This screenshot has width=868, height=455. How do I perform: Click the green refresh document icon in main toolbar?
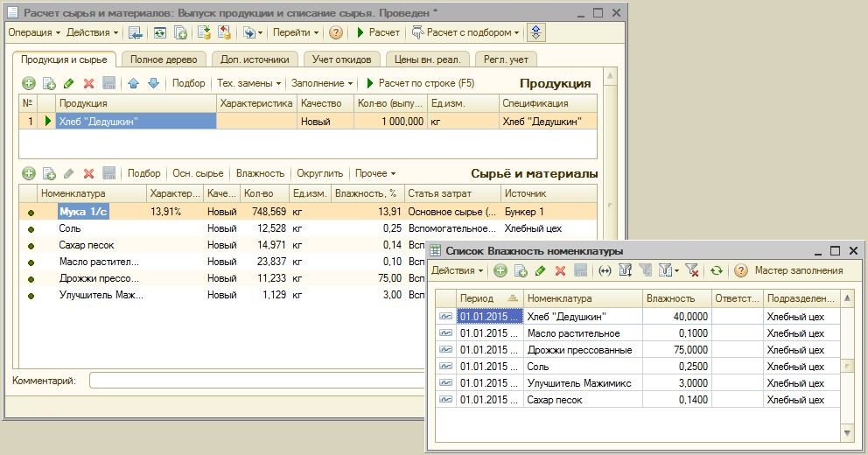[160, 32]
